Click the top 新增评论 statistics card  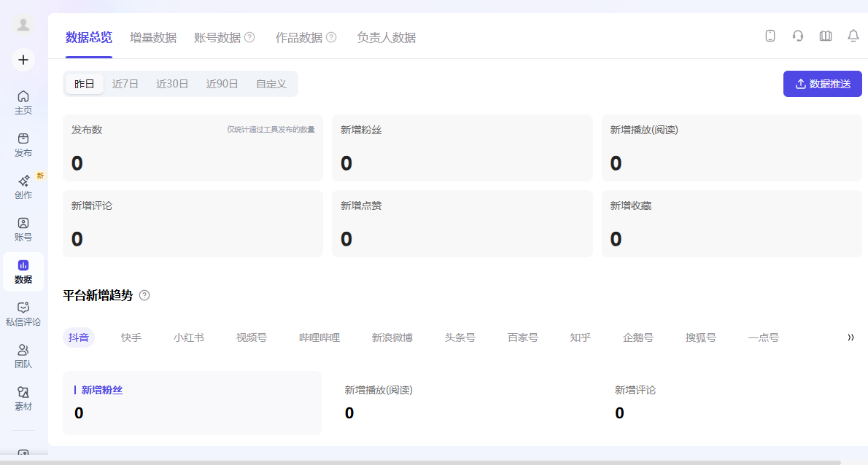coord(193,223)
